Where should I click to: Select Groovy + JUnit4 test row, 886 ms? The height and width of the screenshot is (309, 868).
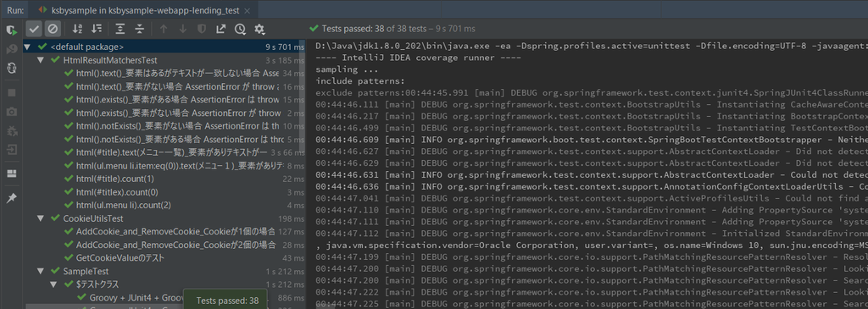pos(164,298)
